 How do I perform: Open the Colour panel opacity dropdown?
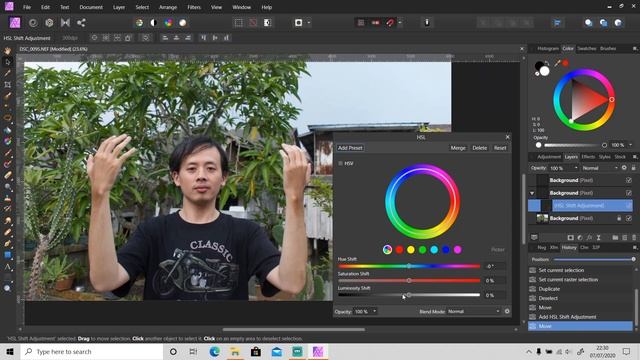click(x=631, y=145)
